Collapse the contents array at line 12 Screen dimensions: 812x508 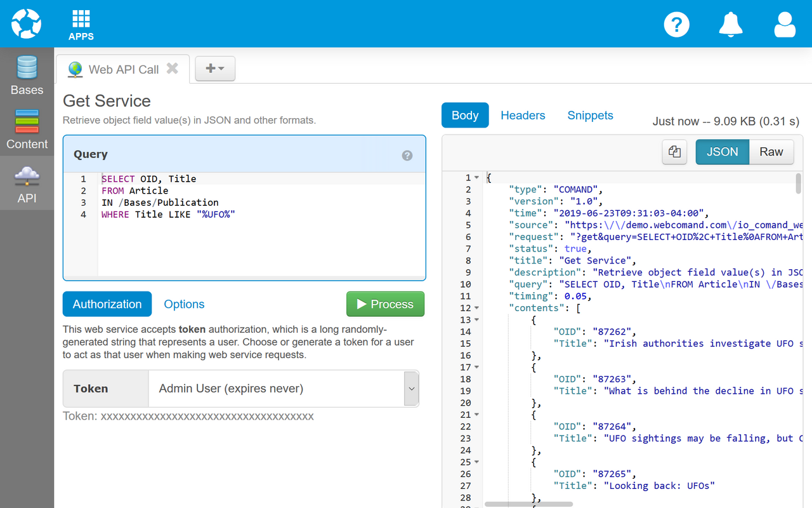tap(476, 309)
